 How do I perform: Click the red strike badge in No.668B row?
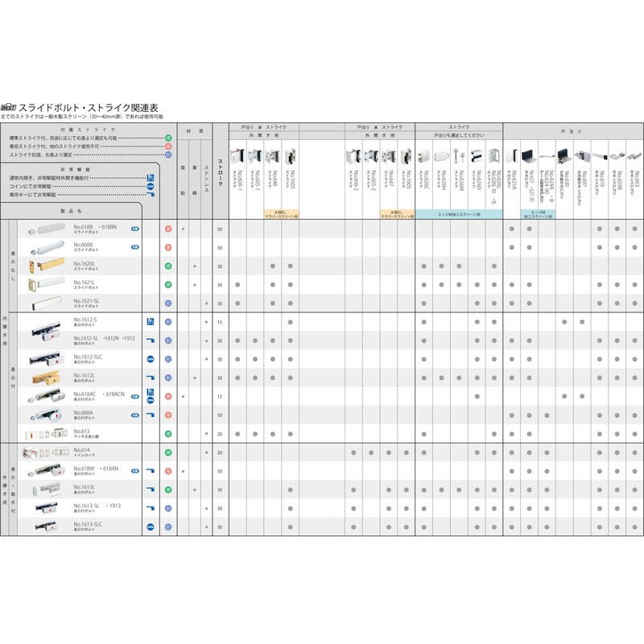pyautogui.click(x=169, y=247)
